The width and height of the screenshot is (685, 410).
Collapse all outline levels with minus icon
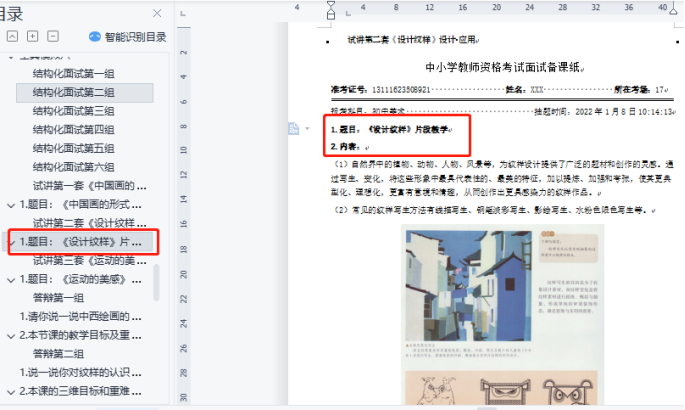51,36
